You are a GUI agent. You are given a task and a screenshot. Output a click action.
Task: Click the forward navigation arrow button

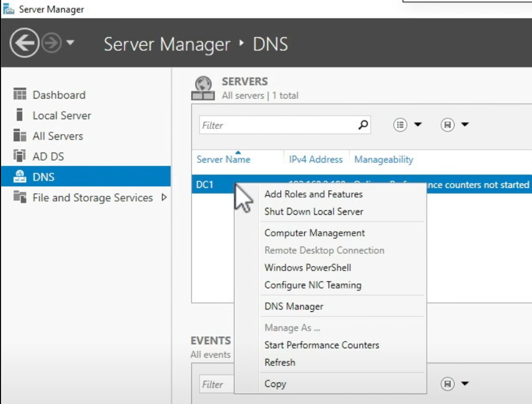52,44
